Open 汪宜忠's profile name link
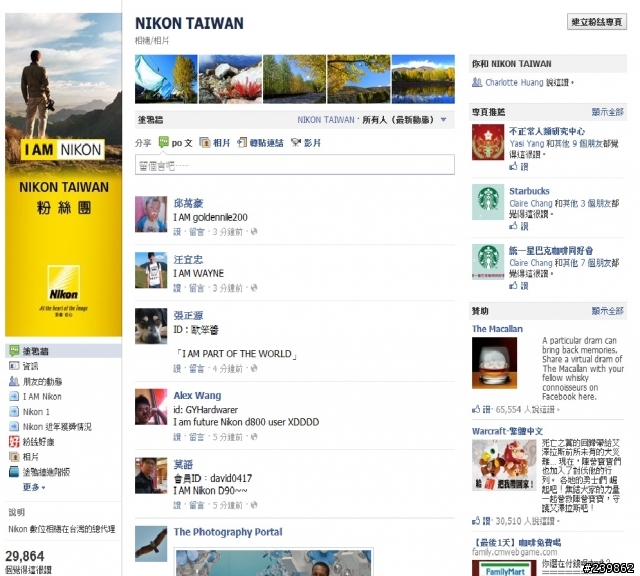640x576 pixels. point(188,260)
